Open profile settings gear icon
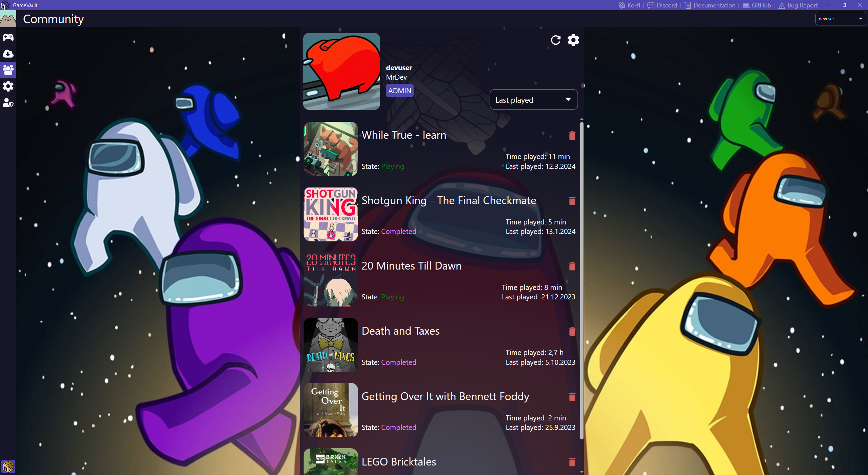Screen dimensions: 868x475 [573, 40]
